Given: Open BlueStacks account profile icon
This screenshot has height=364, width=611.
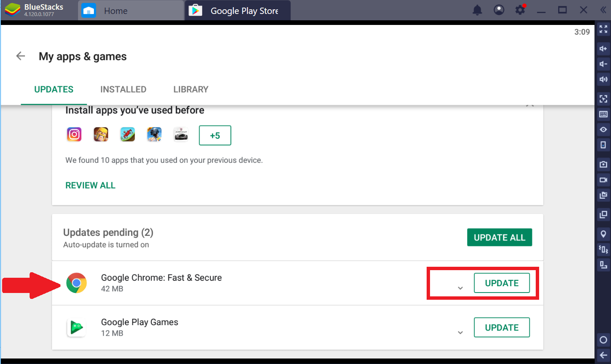Looking at the screenshot, I should pyautogui.click(x=499, y=10).
